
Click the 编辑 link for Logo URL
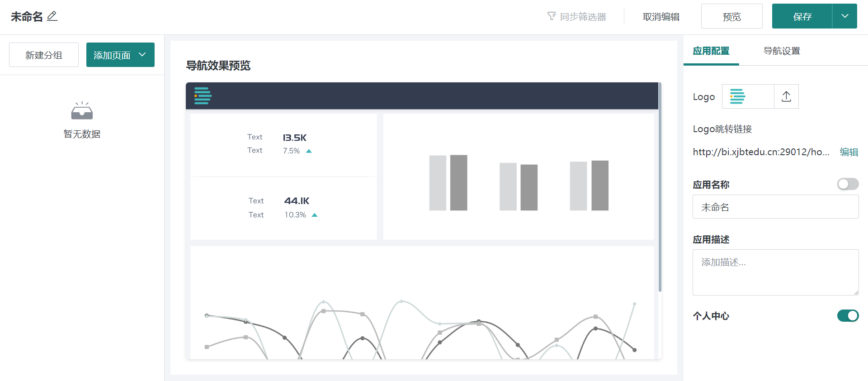tap(849, 152)
